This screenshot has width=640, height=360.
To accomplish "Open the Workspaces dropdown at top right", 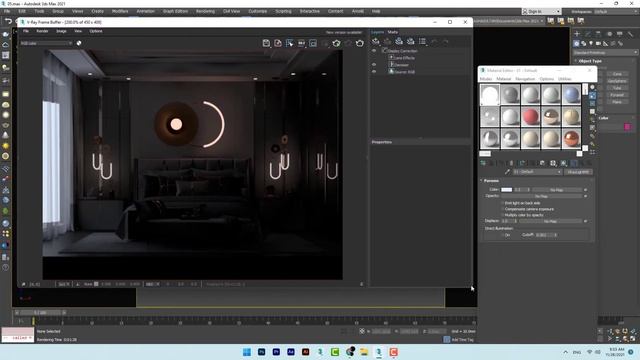I will pos(618,11).
